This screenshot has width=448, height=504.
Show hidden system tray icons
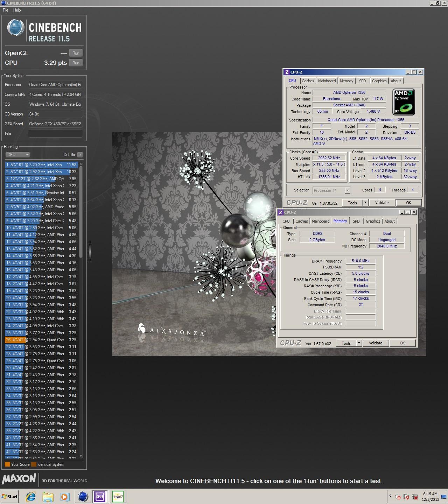pyautogui.click(x=390, y=497)
